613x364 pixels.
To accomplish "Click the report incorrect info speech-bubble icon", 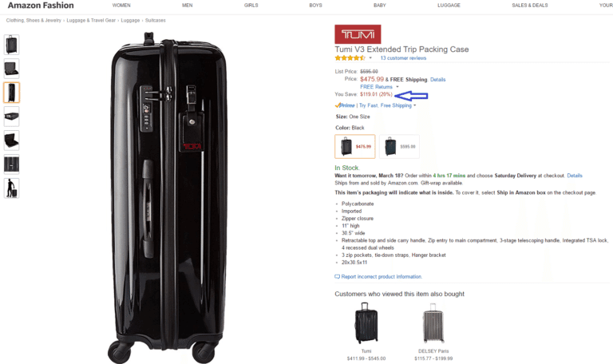I will pos(337,276).
